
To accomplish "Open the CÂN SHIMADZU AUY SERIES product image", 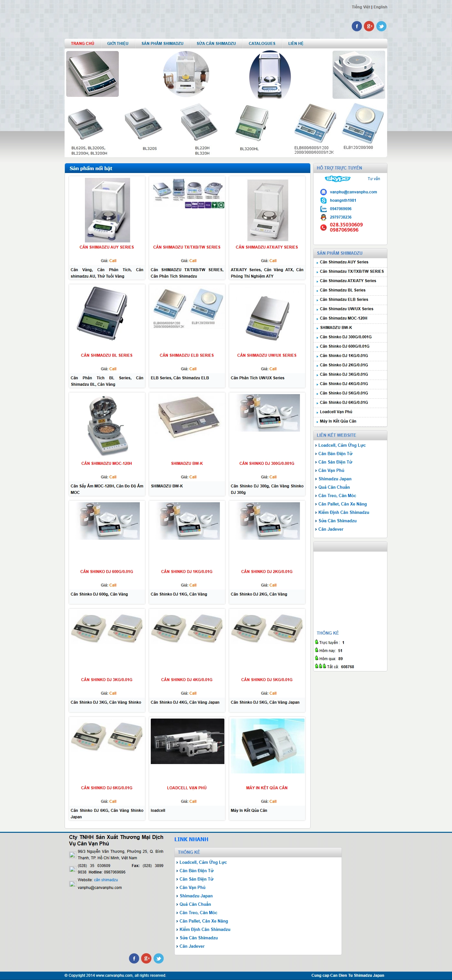I will pyautogui.click(x=107, y=210).
